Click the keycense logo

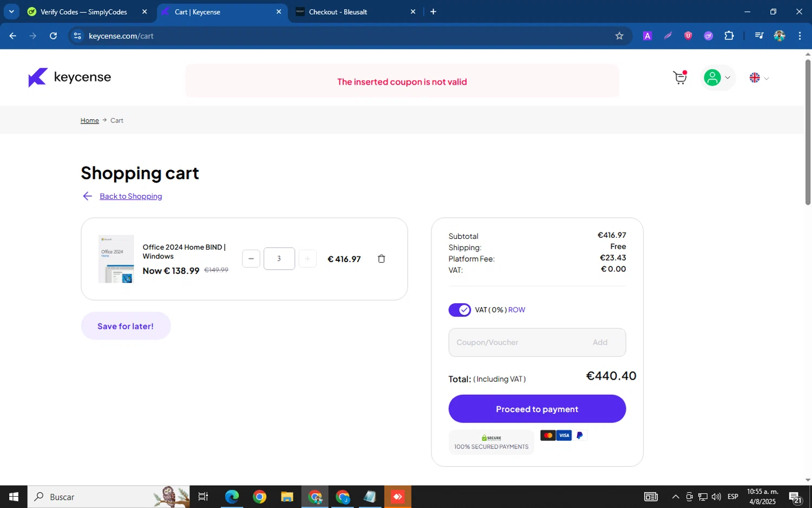click(x=69, y=77)
